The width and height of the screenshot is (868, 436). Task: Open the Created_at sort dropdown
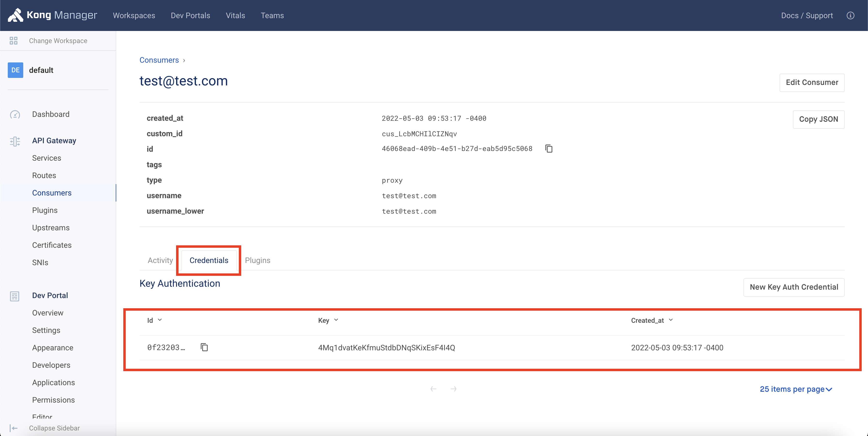[671, 320]
